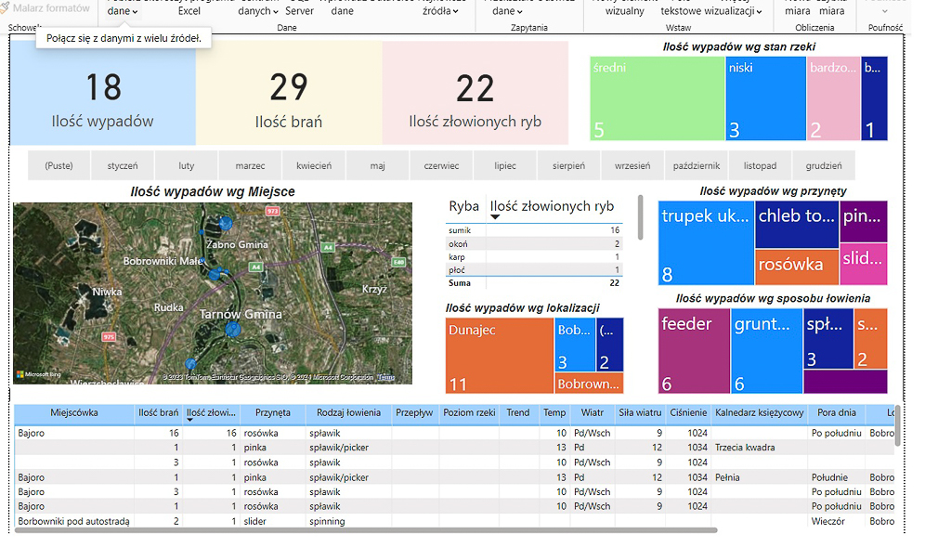Select the 'sumik' row in fish table
This screenshot has width=951, height=560.
pos(534,230)
